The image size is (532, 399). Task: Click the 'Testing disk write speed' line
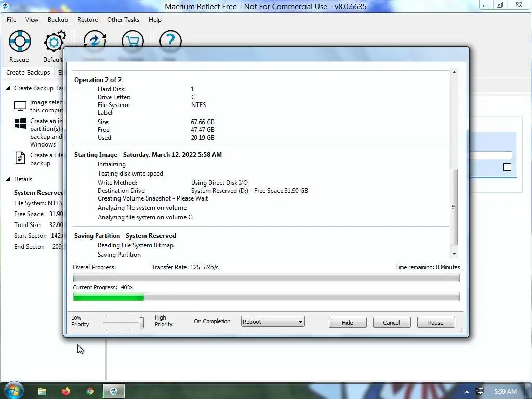click(130, 174)
